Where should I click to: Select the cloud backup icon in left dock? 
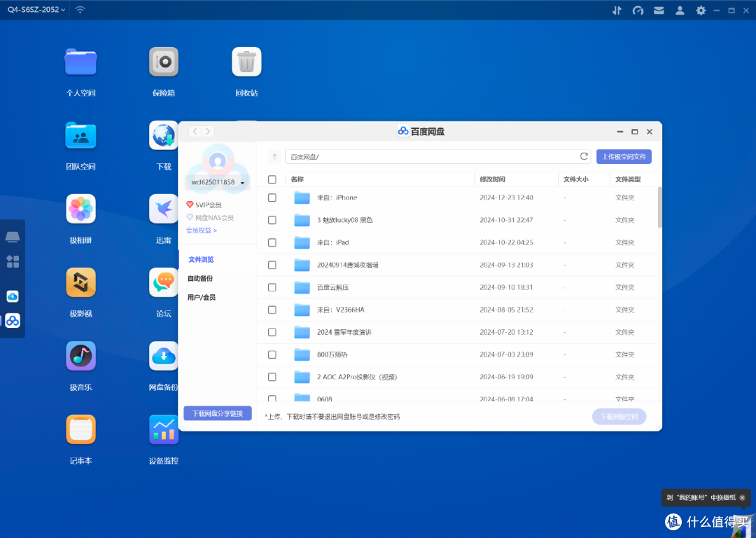[x=13, y=296]
